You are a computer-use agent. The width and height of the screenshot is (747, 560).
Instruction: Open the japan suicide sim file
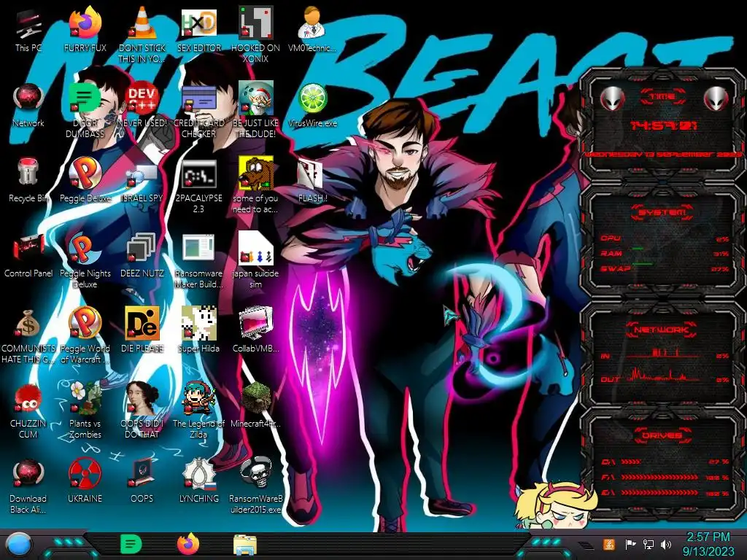(255, 261)
